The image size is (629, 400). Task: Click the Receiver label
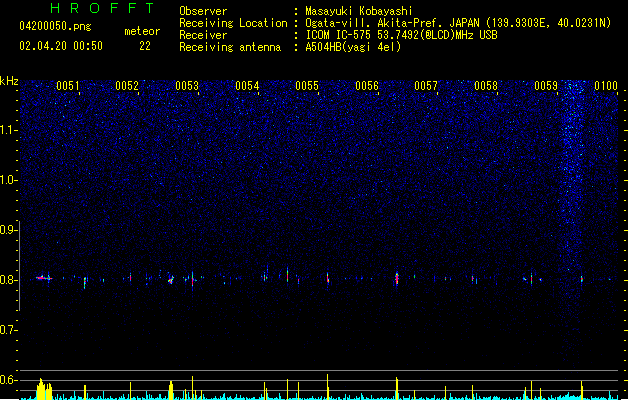click(203, 35)
